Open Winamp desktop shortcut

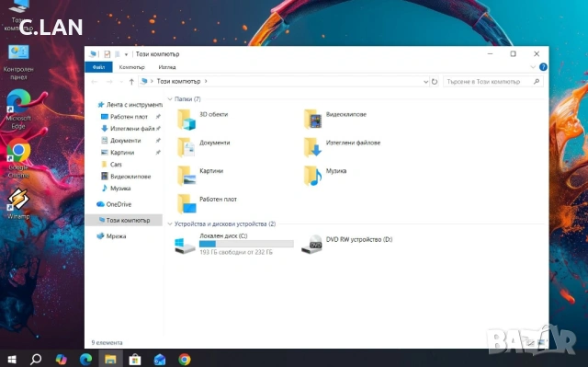[x=18, y=203]
